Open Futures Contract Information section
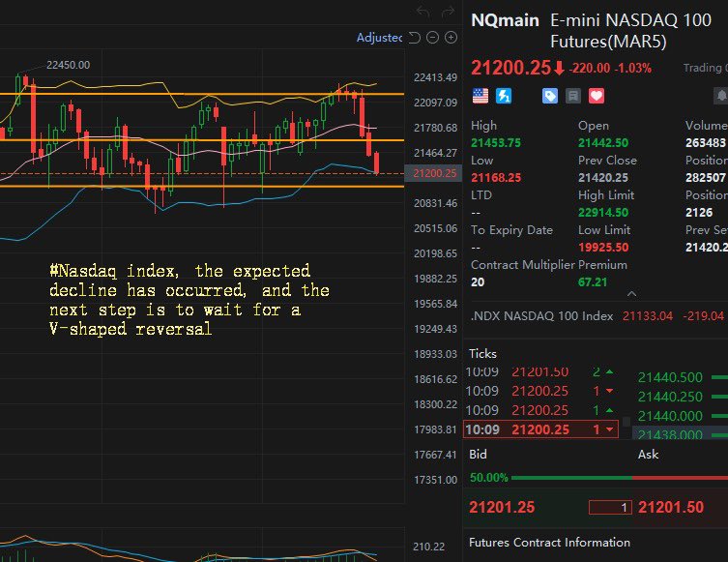Image resolution: width=728 pixels, height=562 pixels. click(x=550, y=543)
